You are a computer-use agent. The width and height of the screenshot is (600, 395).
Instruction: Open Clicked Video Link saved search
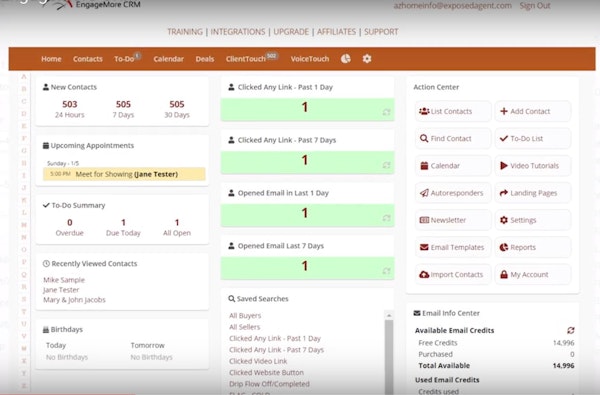(258, 361)
